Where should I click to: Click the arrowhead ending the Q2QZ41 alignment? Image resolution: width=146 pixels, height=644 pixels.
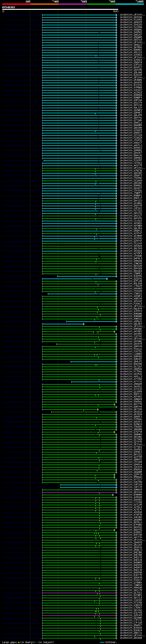pos(107,279)
